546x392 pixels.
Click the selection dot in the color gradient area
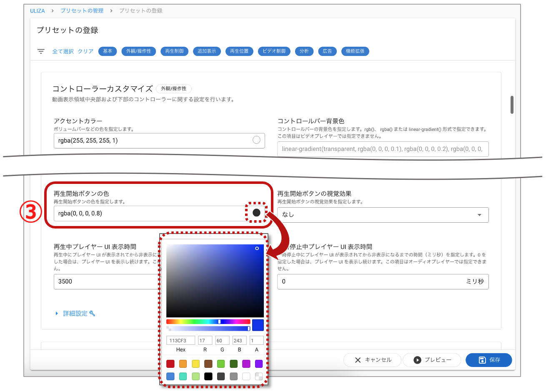click(x=257, y=247)
